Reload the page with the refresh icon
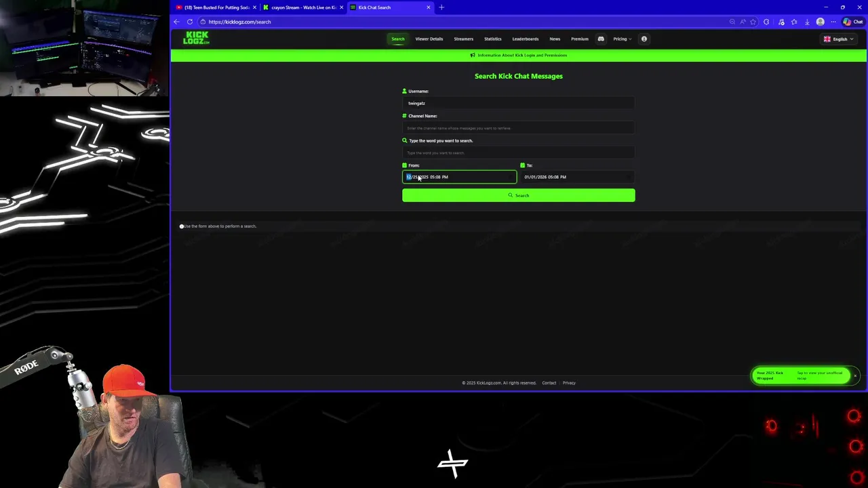 pos(190,22)
